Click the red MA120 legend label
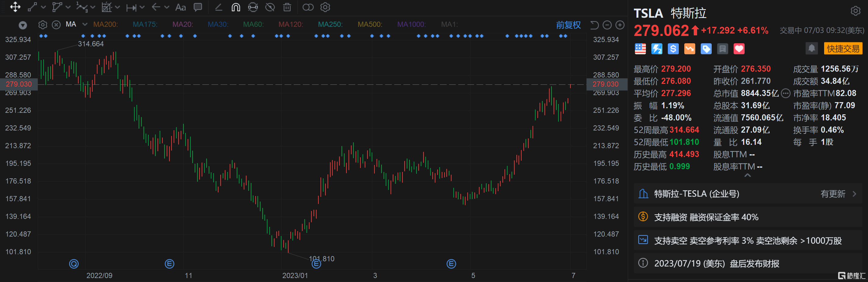Screen dimensions: 868x282 (291, 24)
